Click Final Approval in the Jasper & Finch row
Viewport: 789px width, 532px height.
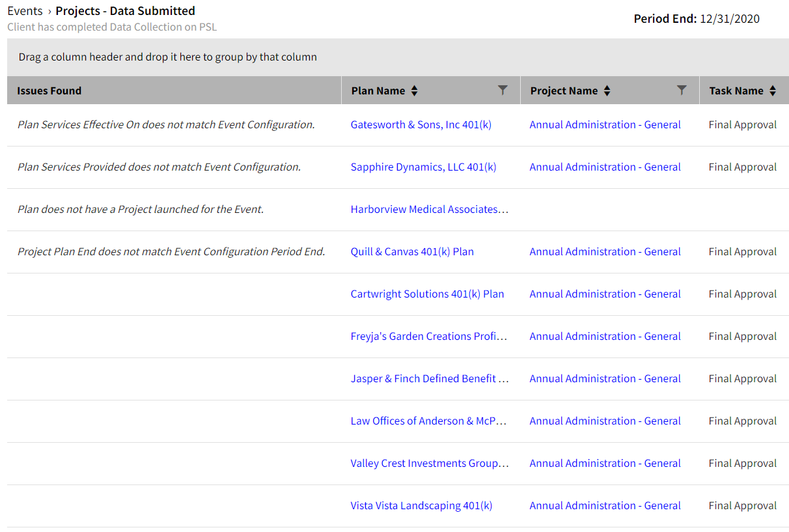(743, 379)
